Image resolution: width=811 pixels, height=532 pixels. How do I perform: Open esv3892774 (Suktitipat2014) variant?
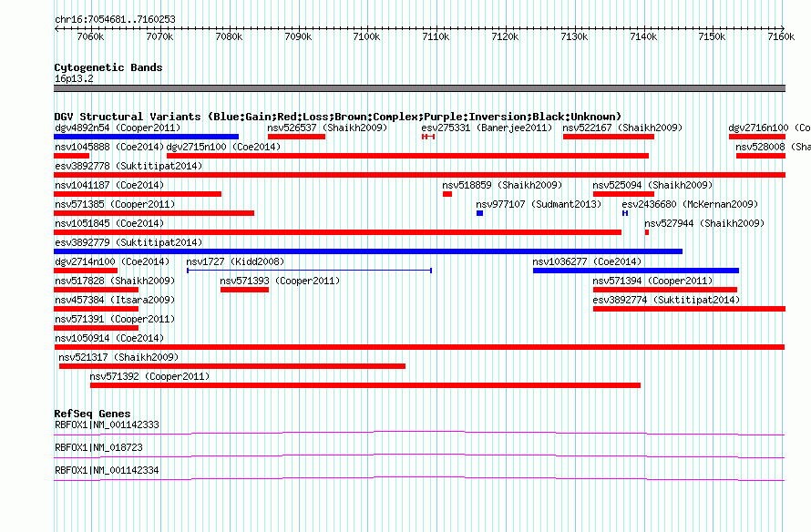coord(666,300)
